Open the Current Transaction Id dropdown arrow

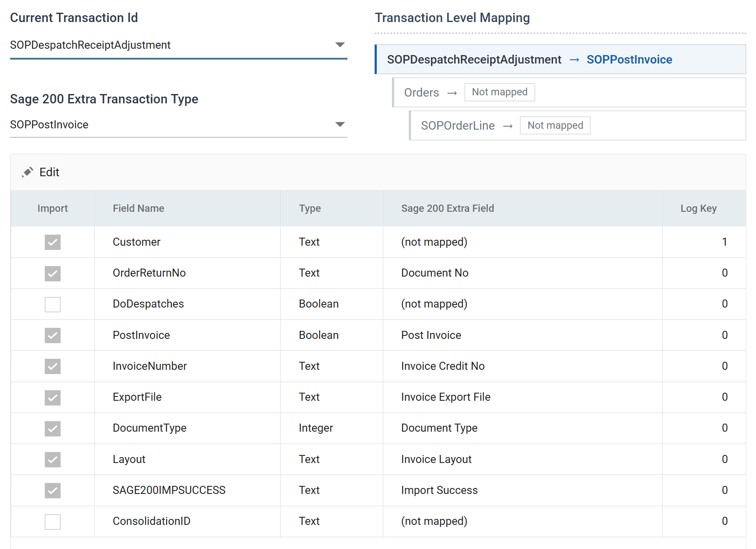[x=340, y=44]
